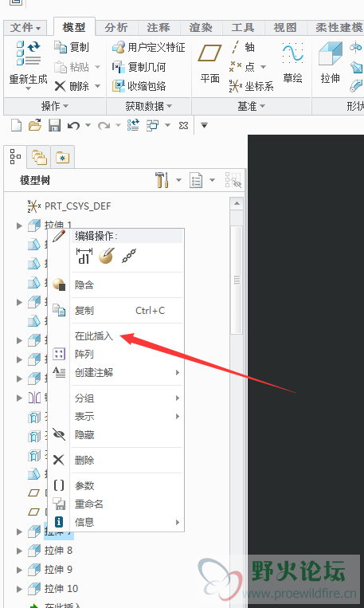This screenshot has width=364, height=608.
Task: Switch to the 分析 ribbon tab
Action: (x=116, y=28)
